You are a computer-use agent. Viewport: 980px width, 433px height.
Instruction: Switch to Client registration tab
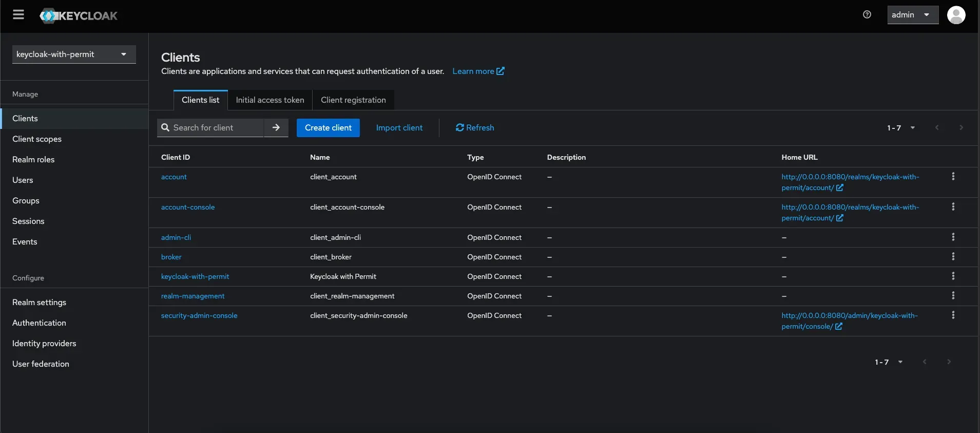coord(353,100)
